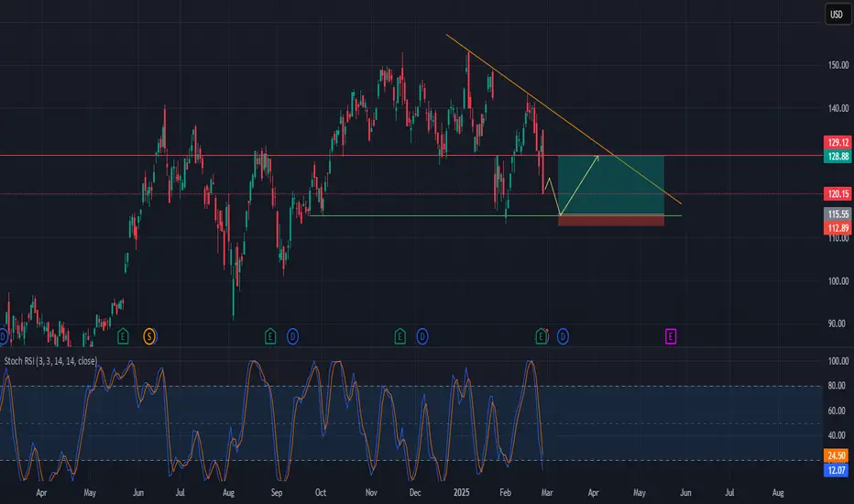Click the 140.00 price axis label
The height and width of the screenshot is (504, 854).
838,108
